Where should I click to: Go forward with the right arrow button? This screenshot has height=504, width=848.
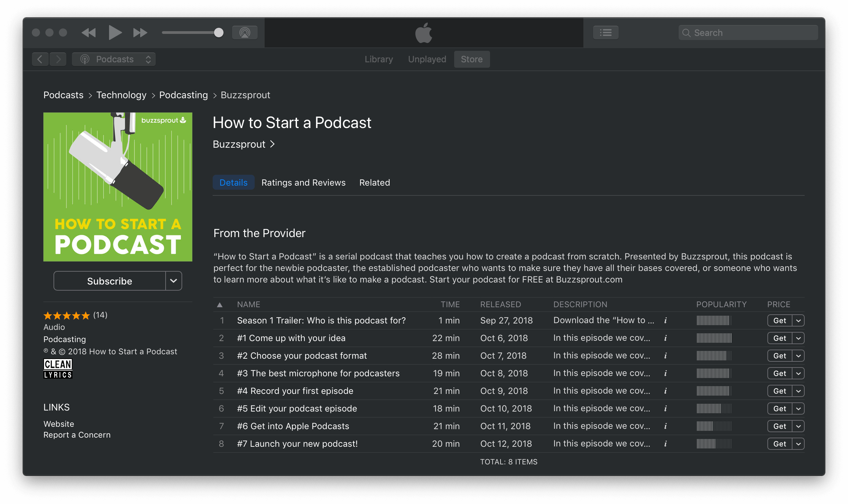[58, 59]
